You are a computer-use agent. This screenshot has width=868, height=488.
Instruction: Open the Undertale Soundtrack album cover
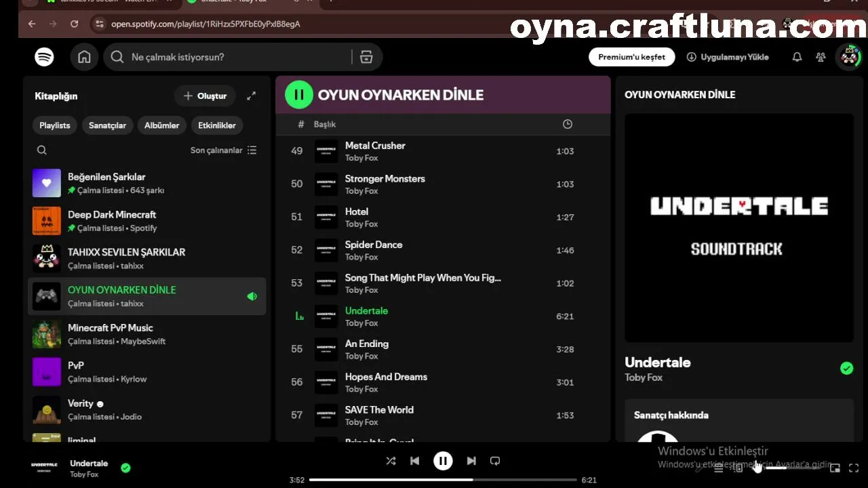[x=739, y=228]
